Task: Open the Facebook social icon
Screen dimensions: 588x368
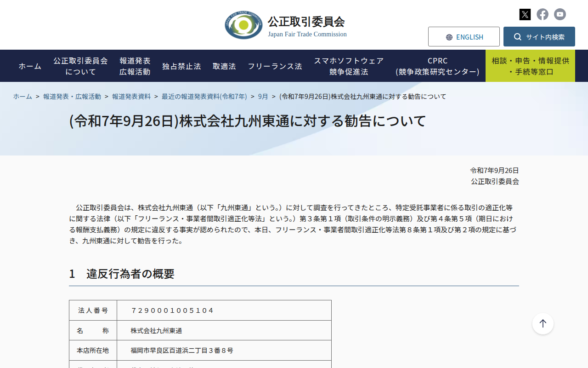Action: pyautogui.click(x=543, y=14)
